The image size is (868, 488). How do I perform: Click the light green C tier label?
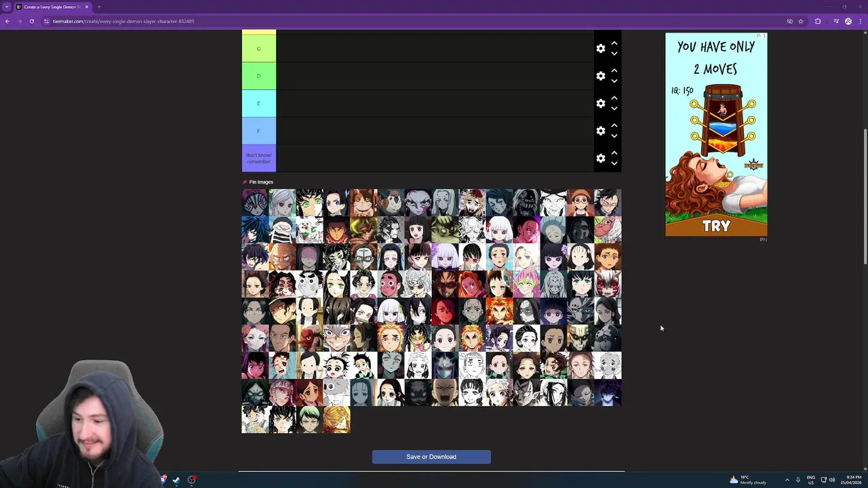[258, 49]
